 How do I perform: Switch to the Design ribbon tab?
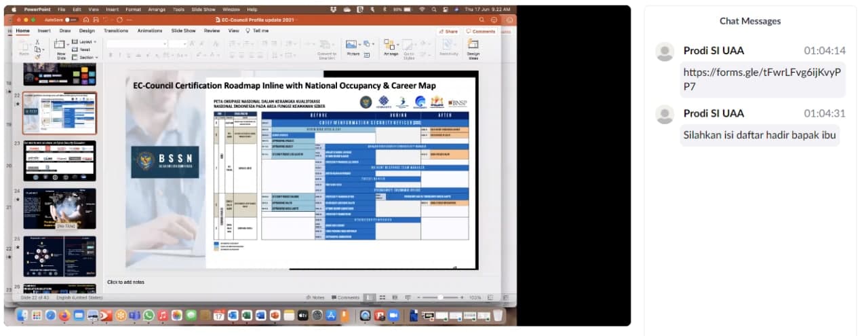(x=87, y=31)
